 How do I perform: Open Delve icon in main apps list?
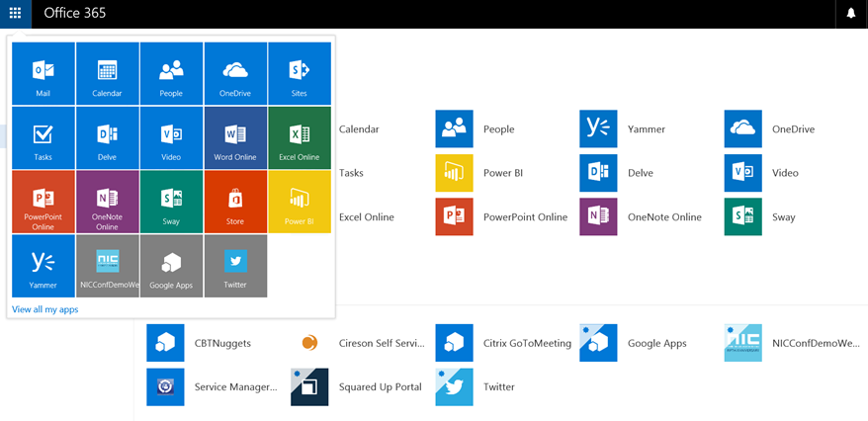pyautogui.click(x=598, y=173)
